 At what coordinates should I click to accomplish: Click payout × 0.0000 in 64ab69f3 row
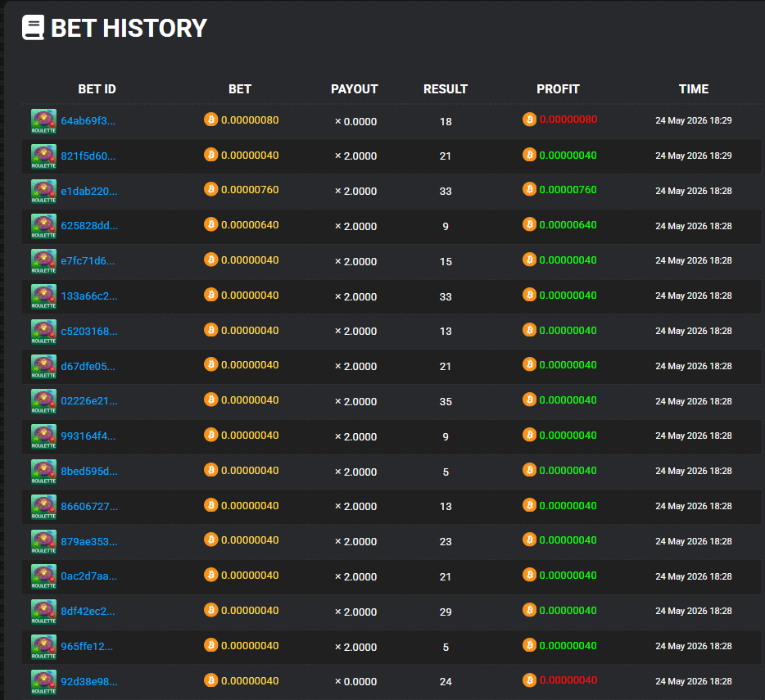point(355,121)
